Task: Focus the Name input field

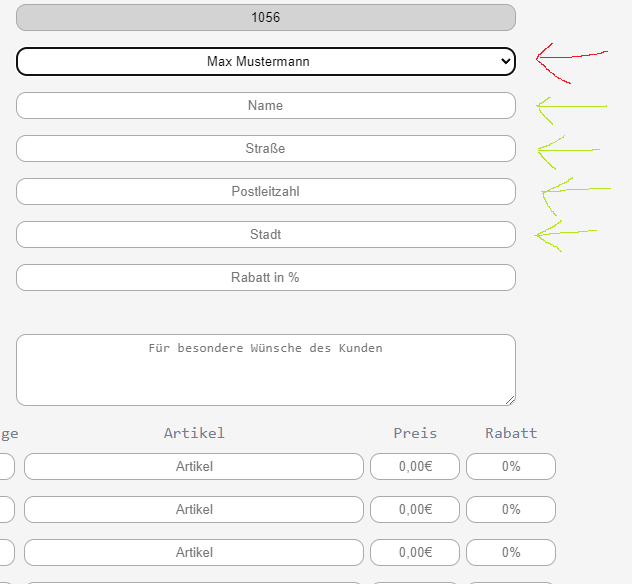Action: [266, 106]
